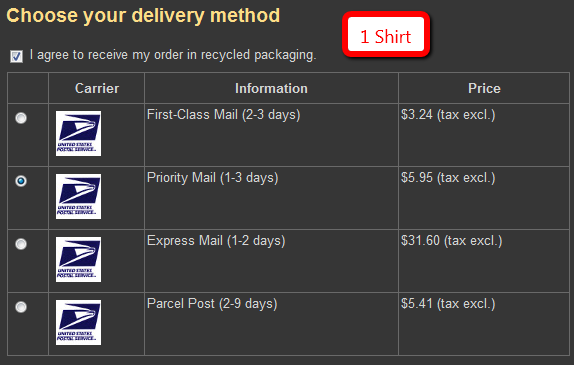Select the First-Class Mail radio button
This screenshot has width=574, height=365.
pos(21,118)
